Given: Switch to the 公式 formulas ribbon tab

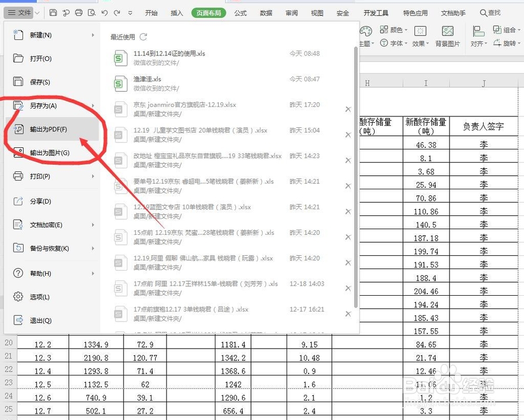Looking at the screenshot, I should 241,13.
